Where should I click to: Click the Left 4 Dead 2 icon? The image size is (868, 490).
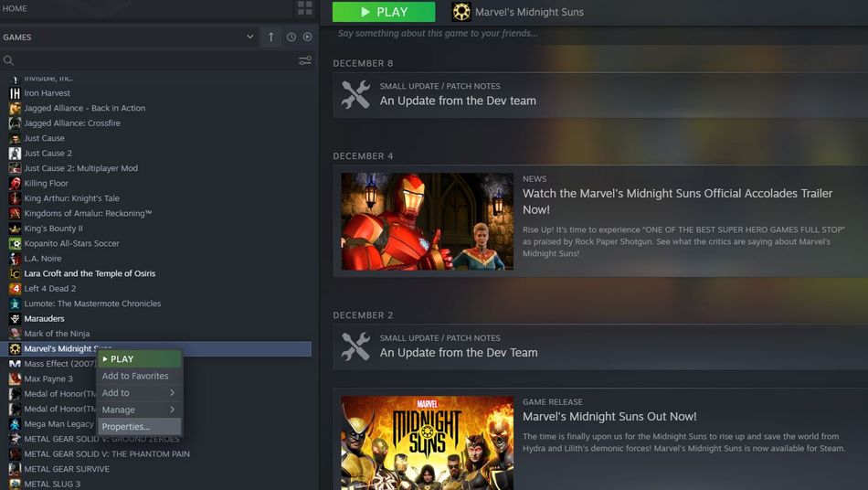15,288
